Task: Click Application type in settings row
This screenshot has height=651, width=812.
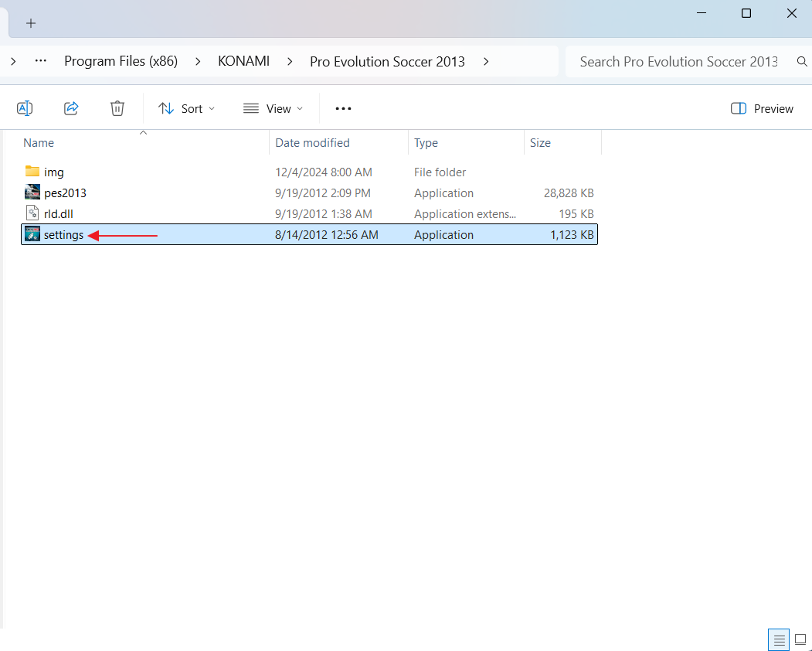Action: coord(443,235)
